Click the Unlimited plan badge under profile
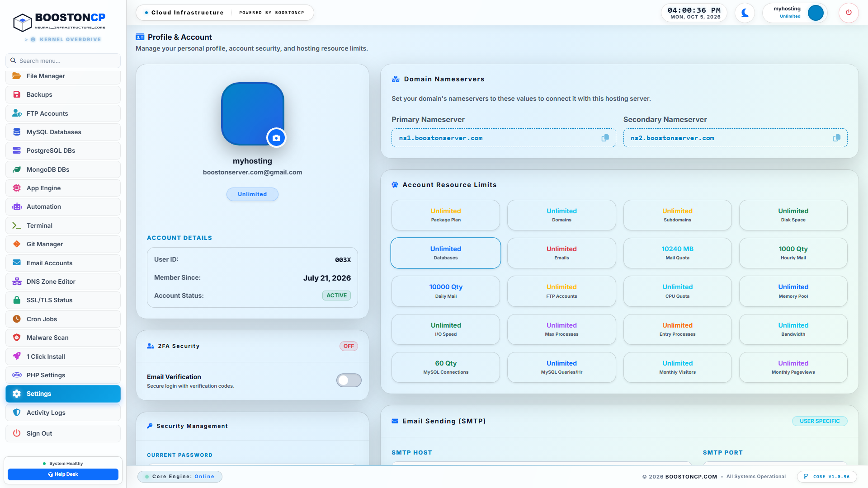868x488 pixels. click(252, 194)
